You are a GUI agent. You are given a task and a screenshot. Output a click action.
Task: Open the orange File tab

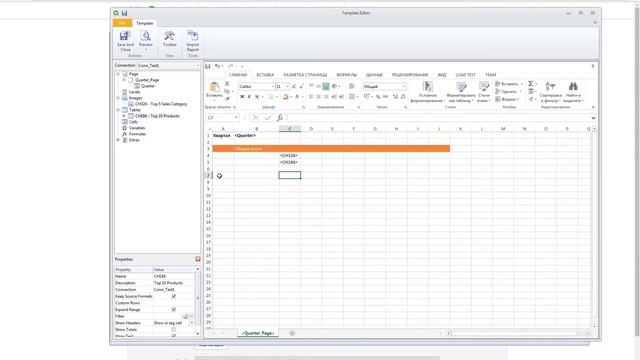click(x=122, y=23)
